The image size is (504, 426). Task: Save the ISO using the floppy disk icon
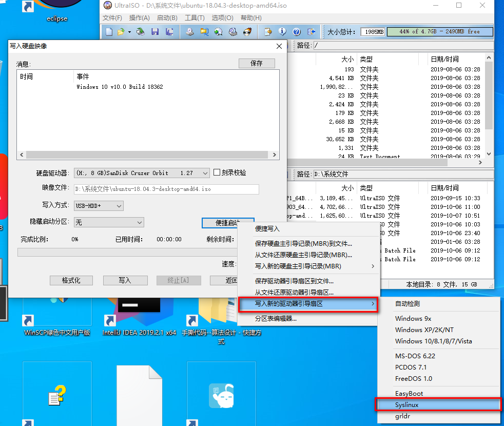click(155, 31)
